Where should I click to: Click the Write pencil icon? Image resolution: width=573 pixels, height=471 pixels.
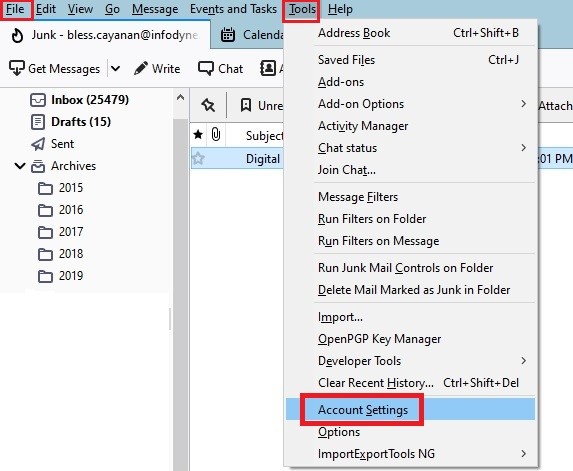(141, 68)
